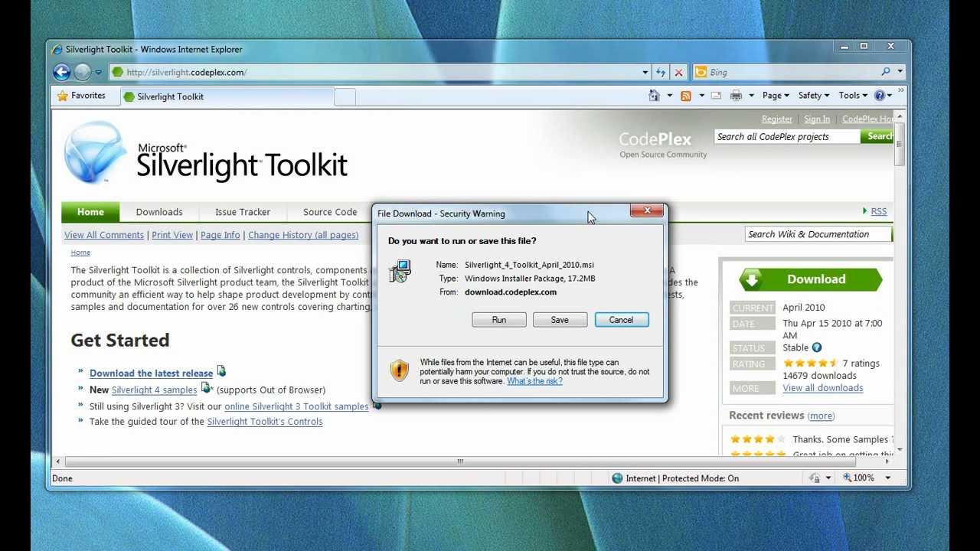Screen dimensions: 980x551
Task: Click View All Comments link
Action: pos(104,235)
